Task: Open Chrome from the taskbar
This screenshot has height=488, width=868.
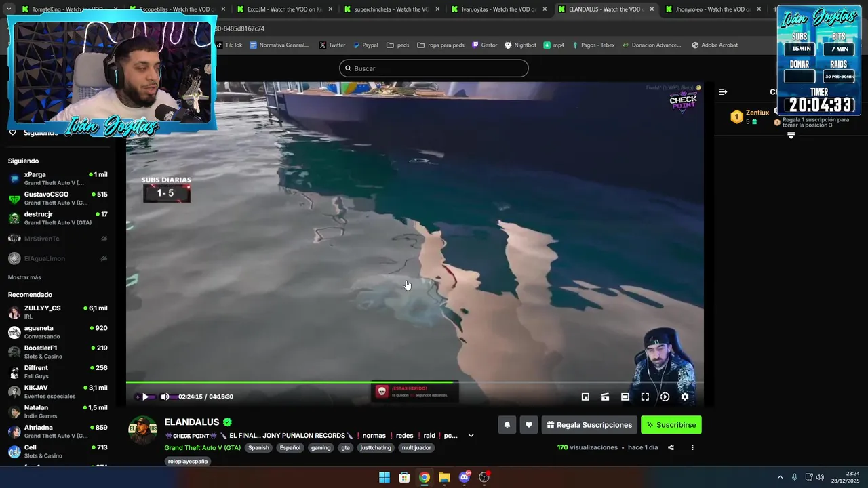Action: [x=424, y=477]
